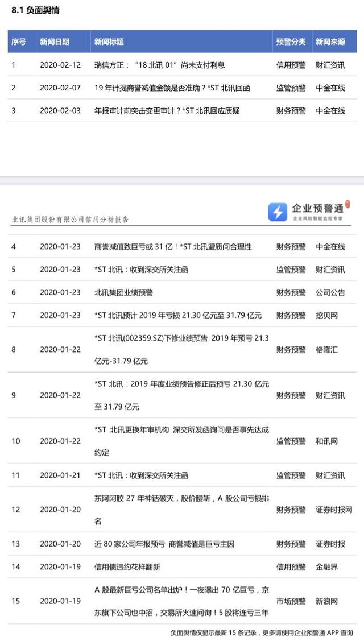Viewport: 364px width, 641px height.
Task: Open the 北讯集团业绩预警 headline
Action: 123,292
